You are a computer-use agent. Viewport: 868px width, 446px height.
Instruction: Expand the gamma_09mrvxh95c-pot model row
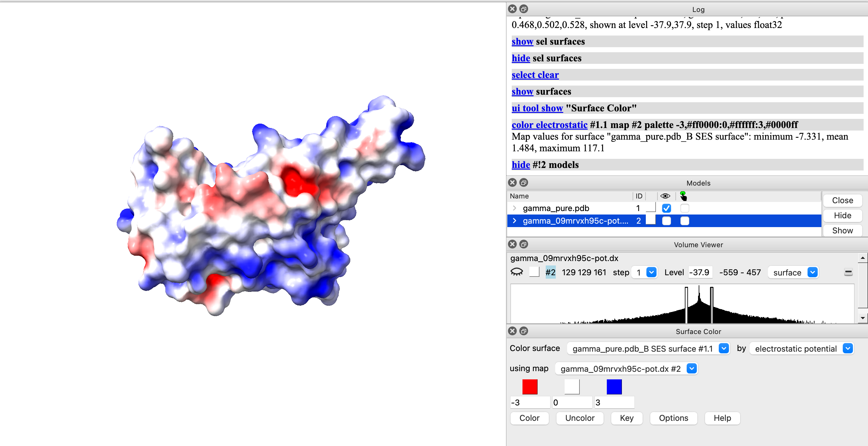point(514,221)
